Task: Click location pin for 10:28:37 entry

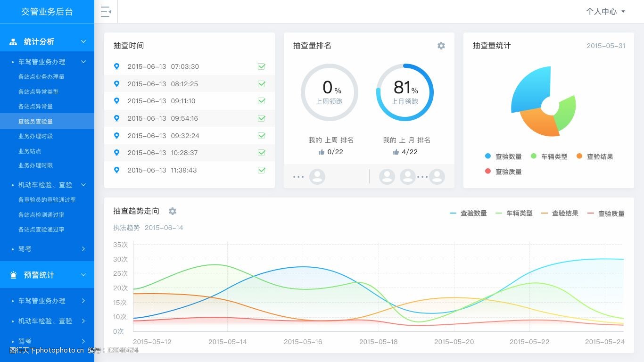Action: (x=117, y=153)
